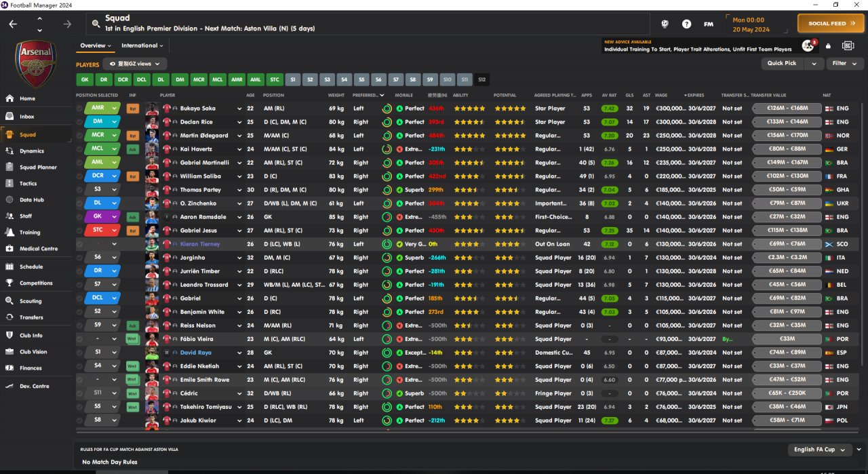Open Inbox from the sidebar
This screenshot has width=868, height=474.
(x=36, y=117)
